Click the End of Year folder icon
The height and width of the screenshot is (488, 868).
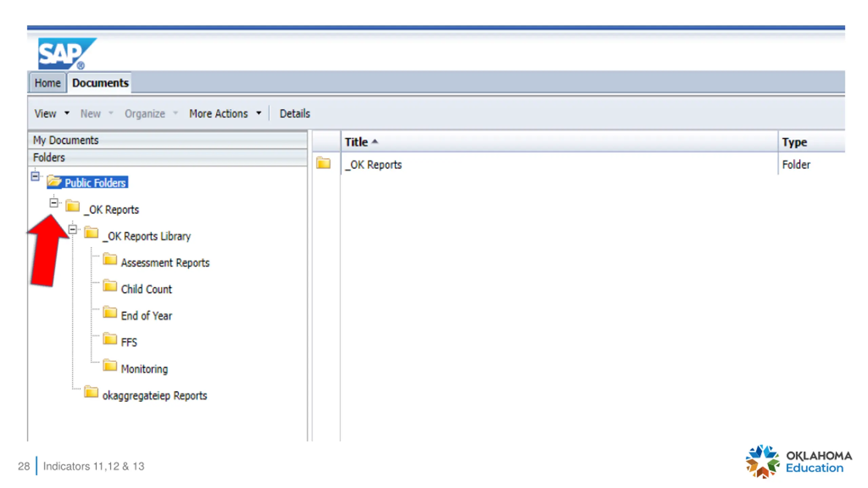pyautogui.click(x=110, y=312)
